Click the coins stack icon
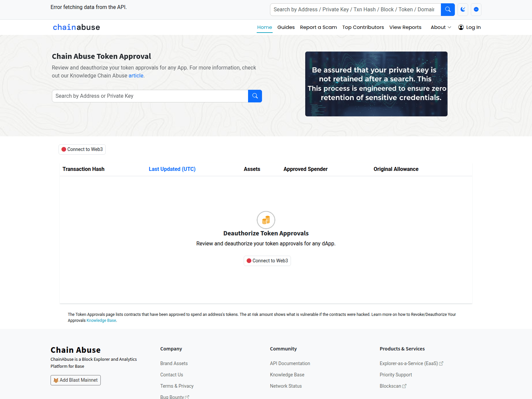Viewport: 532px width, 399px height. [x=266, y=220]
